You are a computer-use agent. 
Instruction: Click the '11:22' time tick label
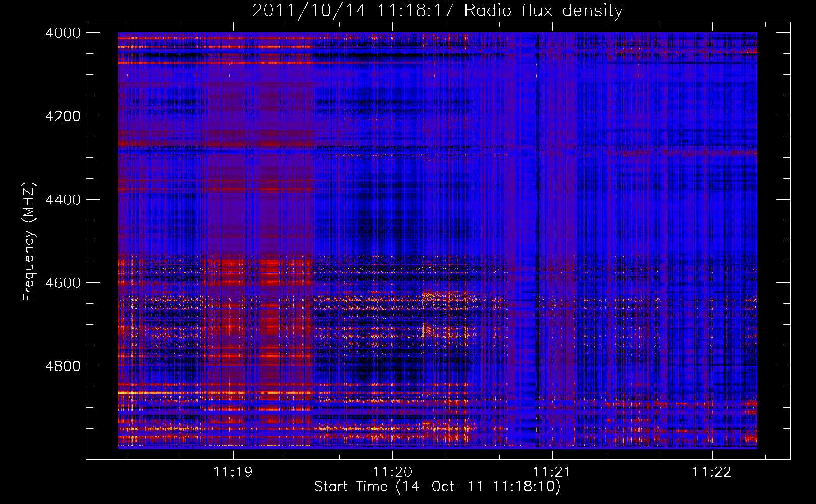(712, 472)
